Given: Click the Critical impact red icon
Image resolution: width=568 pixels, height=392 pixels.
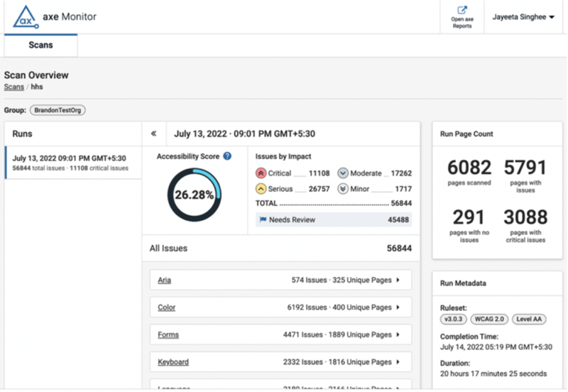Looking at the screenshot, I should [261, 173].
